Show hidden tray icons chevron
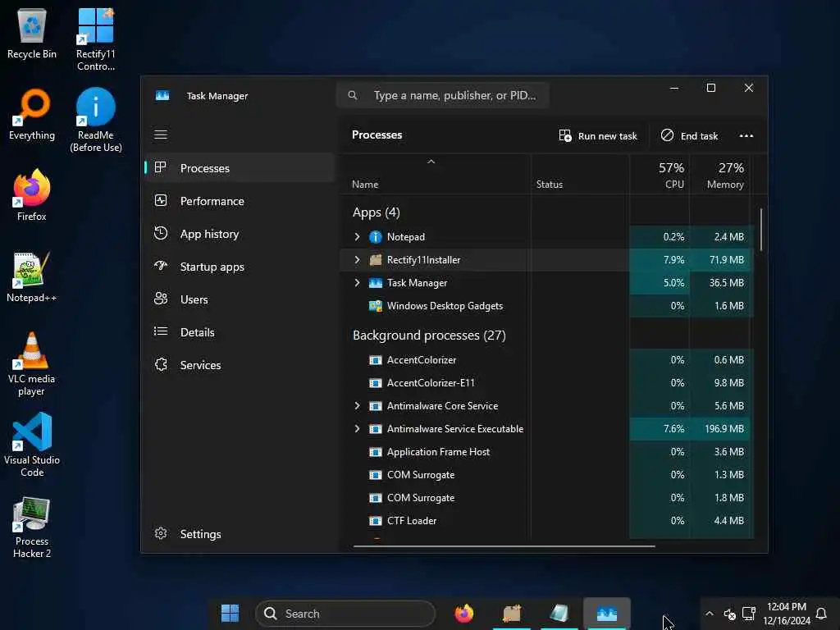Screen dimensions: 840x630 coord(710,614)
